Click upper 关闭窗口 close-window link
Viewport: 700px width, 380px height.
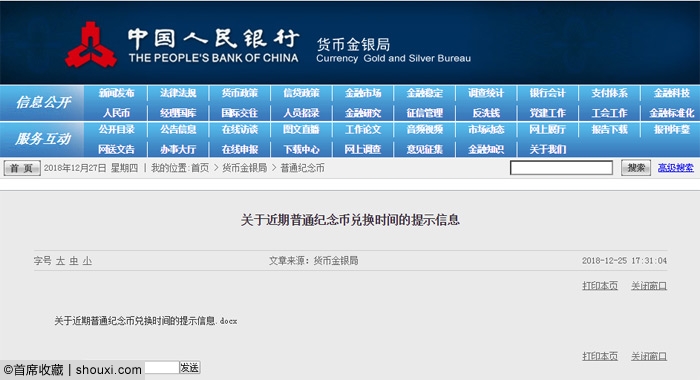[x=649, y=286]
